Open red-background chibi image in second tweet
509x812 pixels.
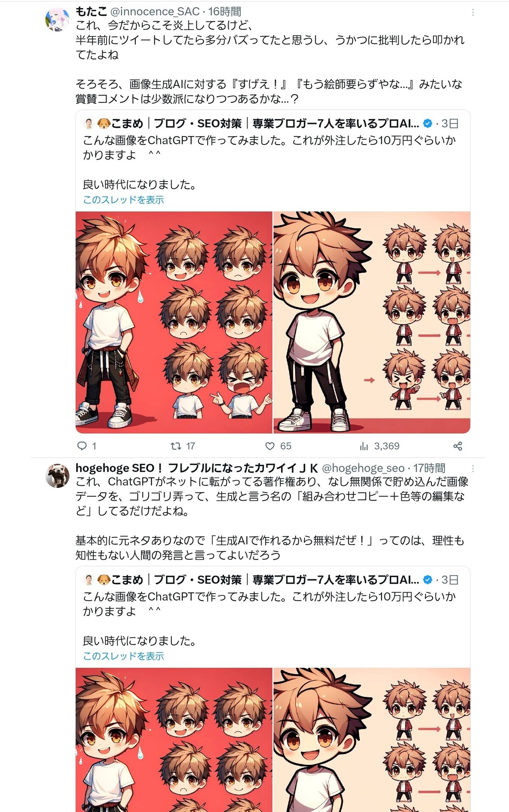[174, 740]
